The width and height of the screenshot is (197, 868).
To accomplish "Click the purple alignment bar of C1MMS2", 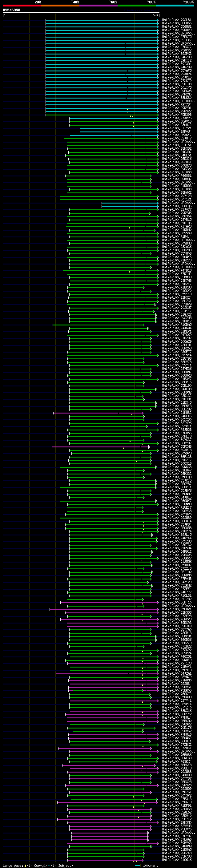I will [x=98, y=413].
